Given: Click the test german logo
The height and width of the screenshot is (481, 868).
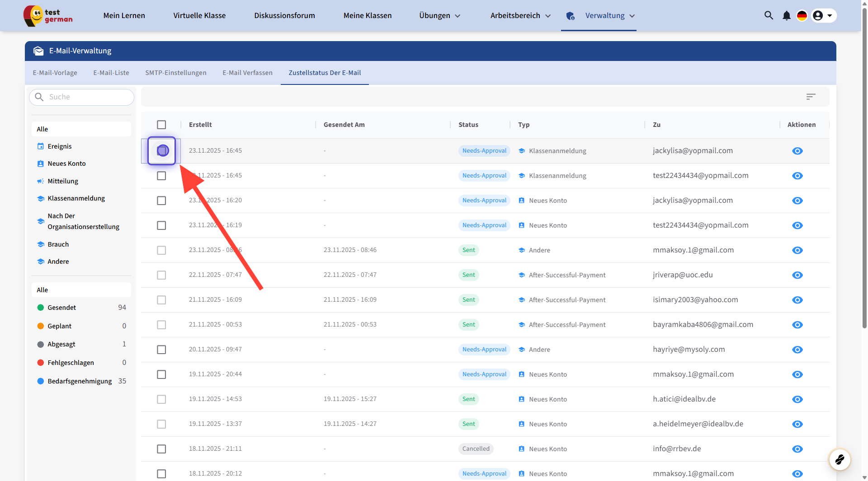Looking at the screenshot, I should pos(48,16).
